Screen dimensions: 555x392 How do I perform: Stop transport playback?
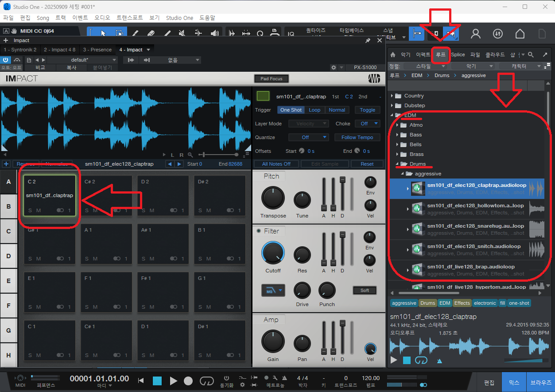click(x=157, y=380)
